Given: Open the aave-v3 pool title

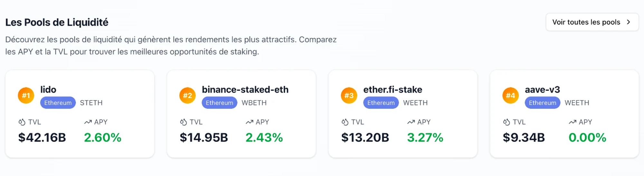Looking at the screenshot, I should coord(542,89).
